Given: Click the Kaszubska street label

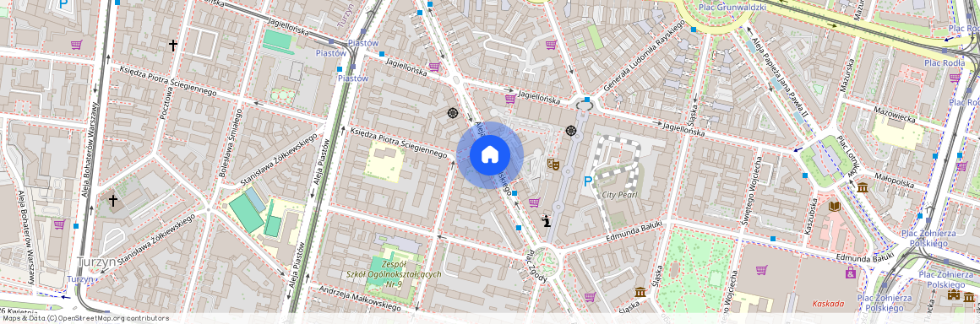Looking at the screenshot, I should pyautogui.click(x=811, y=217).
